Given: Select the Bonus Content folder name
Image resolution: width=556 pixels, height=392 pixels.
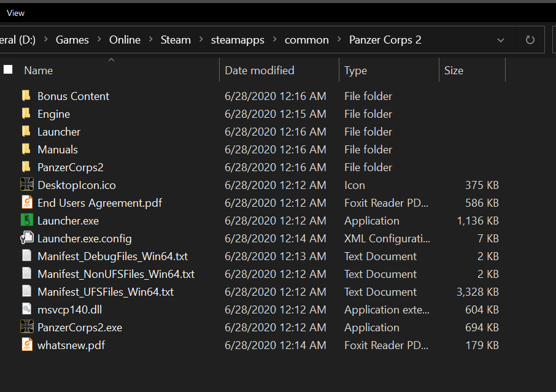Looking at the screenshot, I should 74,96.
